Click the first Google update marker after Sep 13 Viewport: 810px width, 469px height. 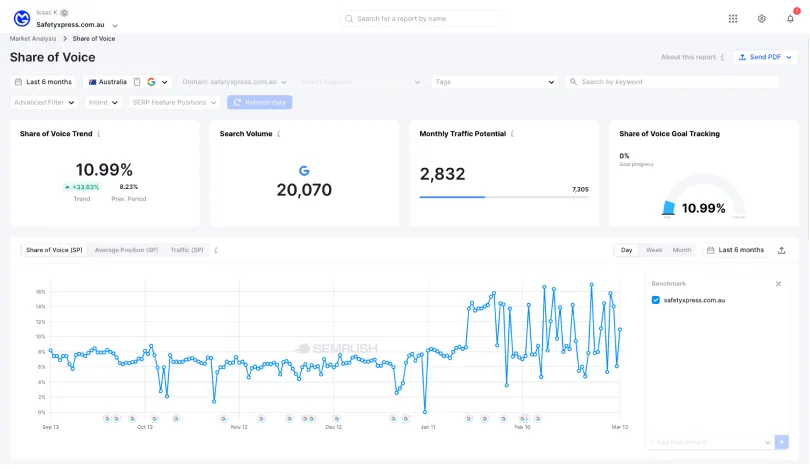click(107, 419)
